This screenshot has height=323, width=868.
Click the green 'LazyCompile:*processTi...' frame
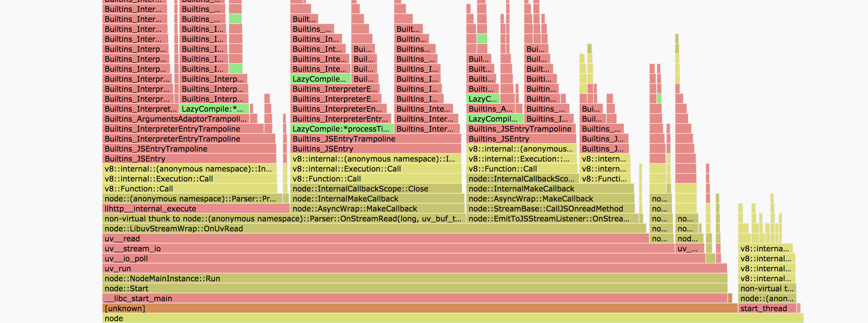[x=342, y=129]
